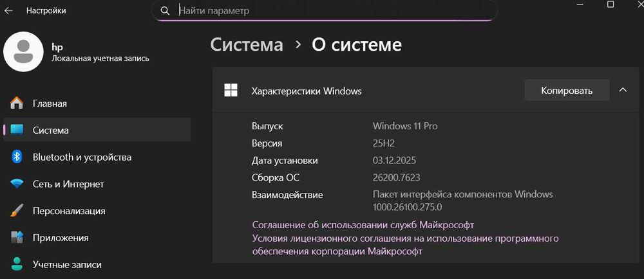Click the Wi-Fi network icon
This screenshot has width=644, height=279.
click(x=17, y=184)
